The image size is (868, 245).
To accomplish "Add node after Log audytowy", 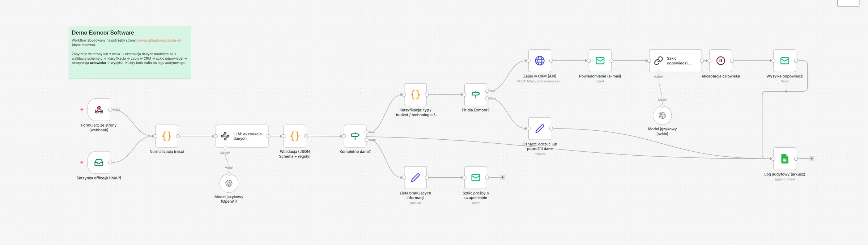I will [x=812, y=159].
